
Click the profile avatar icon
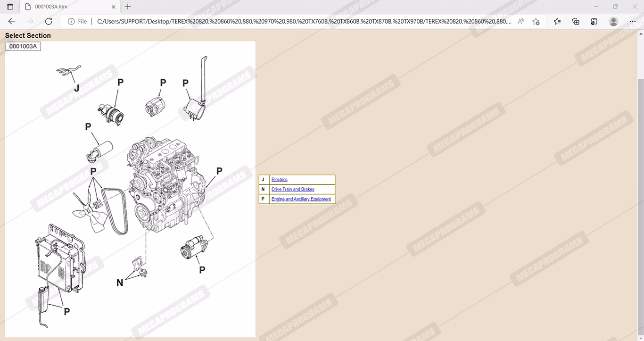[x=613, y=21]
